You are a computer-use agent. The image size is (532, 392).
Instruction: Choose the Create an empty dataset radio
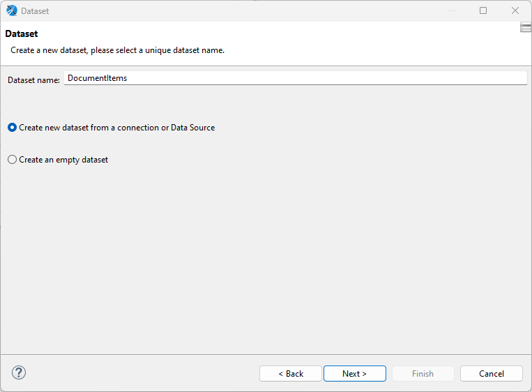click(x=12, y=160)
